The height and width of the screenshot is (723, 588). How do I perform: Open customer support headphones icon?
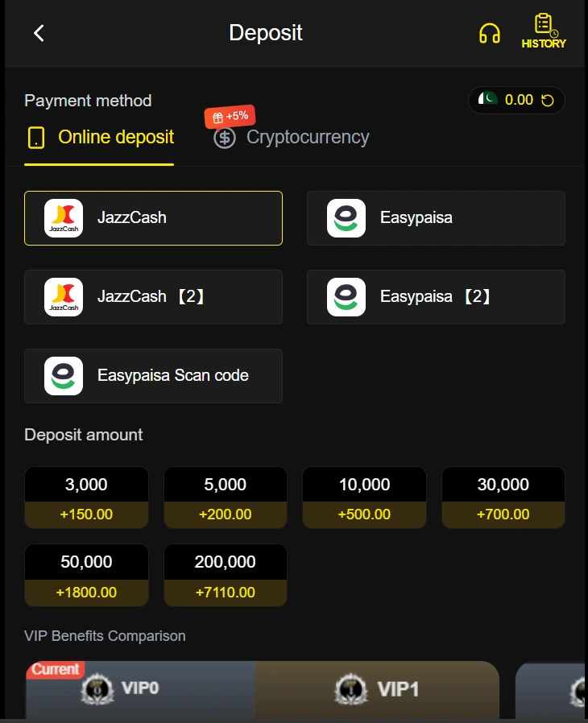[489, 34]
